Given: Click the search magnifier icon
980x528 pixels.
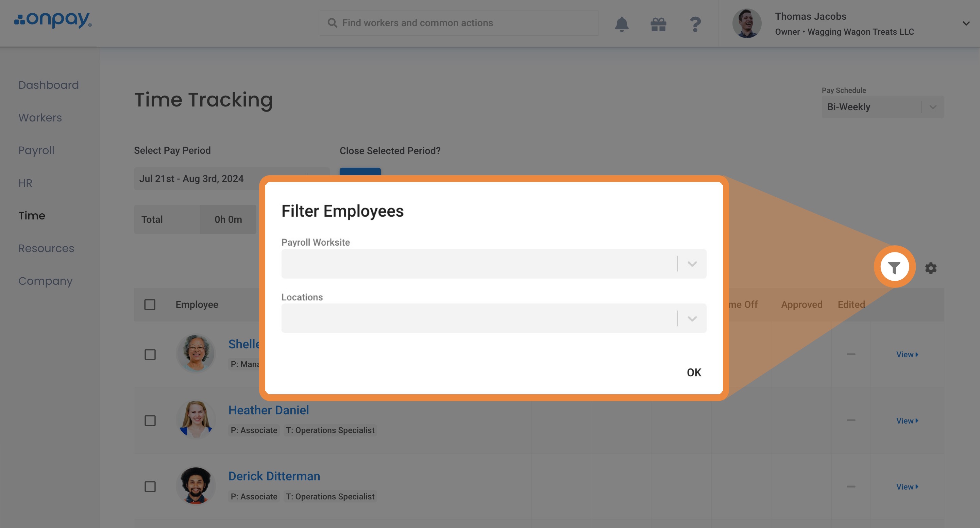Looking at the screenshot, I should pyautogui.click(x=332, y=23).
